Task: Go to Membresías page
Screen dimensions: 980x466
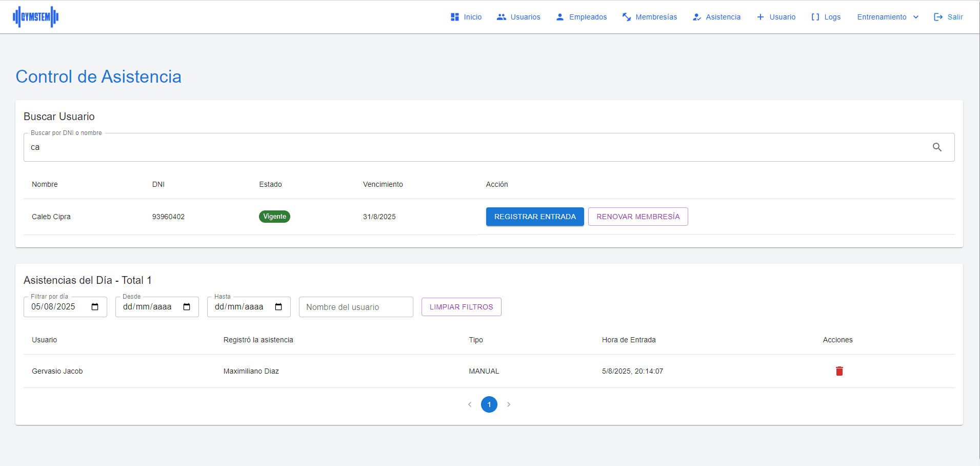Action: [650, 17]
